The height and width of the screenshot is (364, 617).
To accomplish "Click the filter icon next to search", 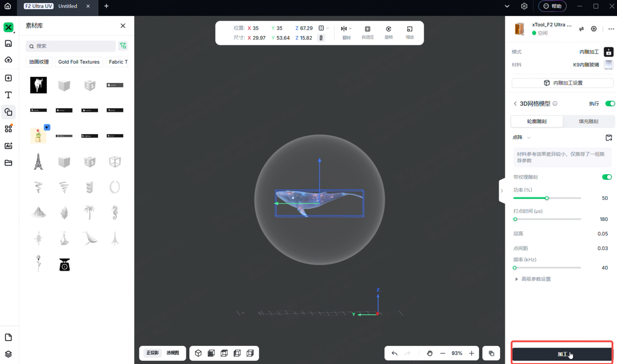I will [123, 46].
